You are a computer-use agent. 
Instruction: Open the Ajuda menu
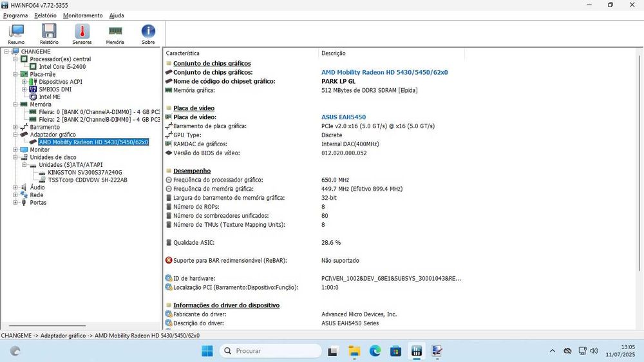point(117,15)
